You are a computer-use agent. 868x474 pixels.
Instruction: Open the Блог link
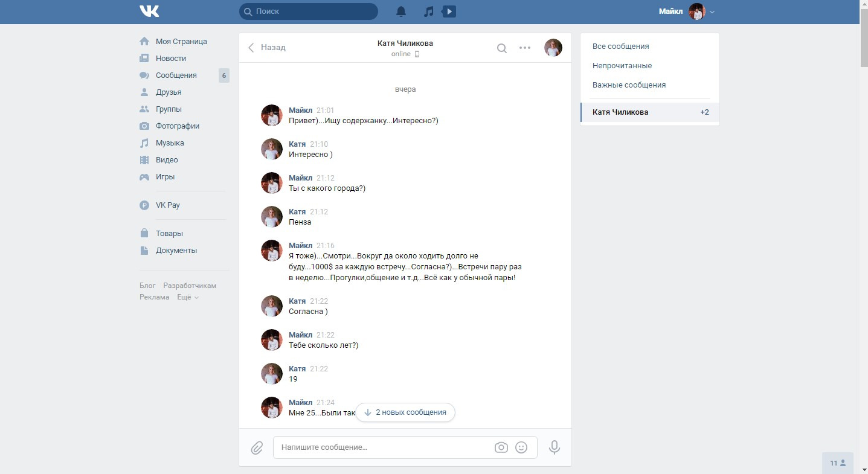(147, 286)
